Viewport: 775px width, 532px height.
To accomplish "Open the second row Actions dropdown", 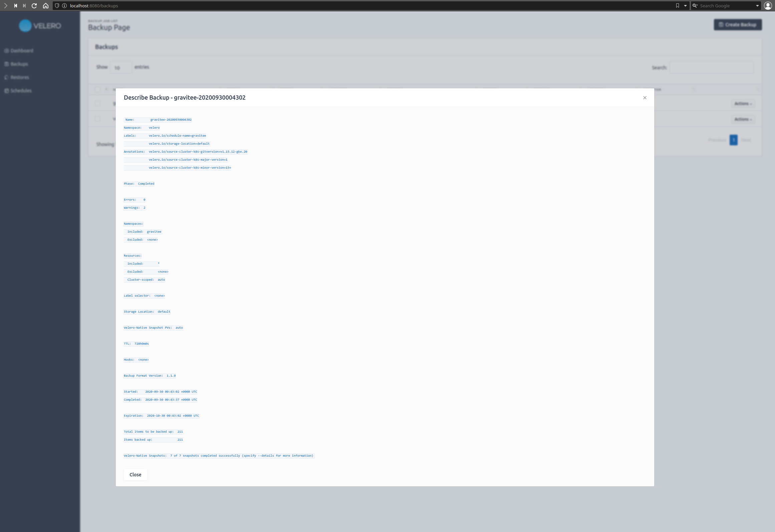I will tap(743, 119).
